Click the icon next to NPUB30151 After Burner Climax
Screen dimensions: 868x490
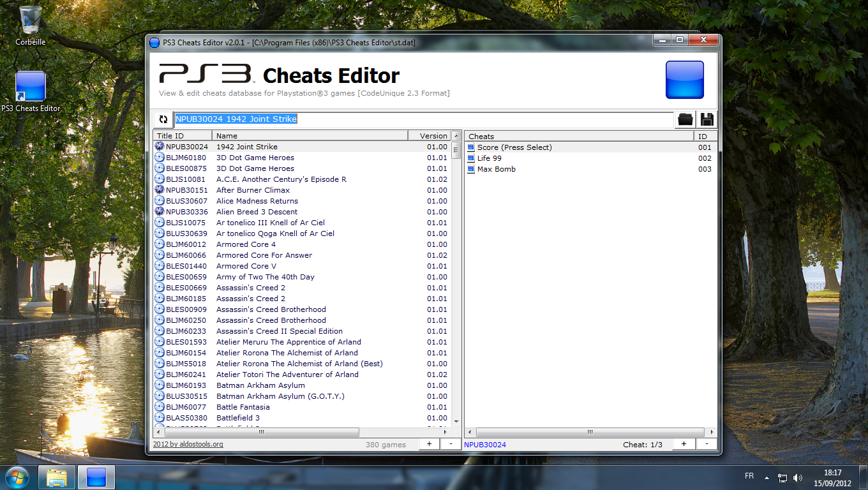pyautogui.click(x=160, y=190)
